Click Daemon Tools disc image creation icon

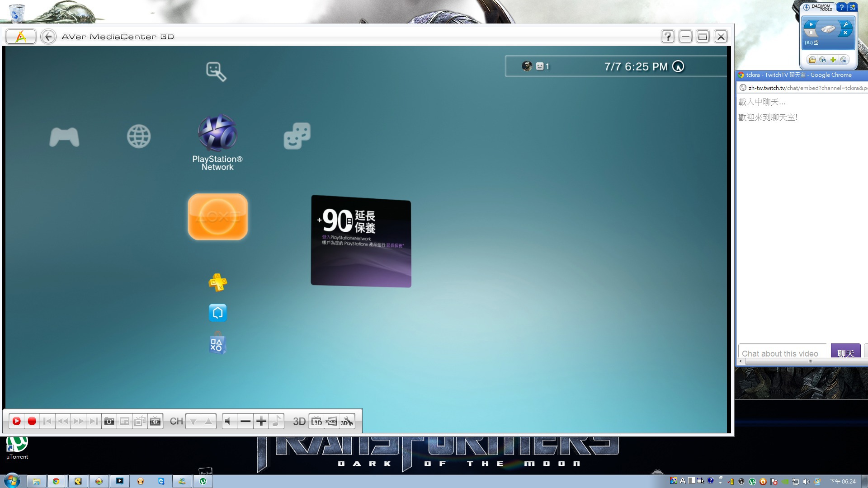point(823,60)
